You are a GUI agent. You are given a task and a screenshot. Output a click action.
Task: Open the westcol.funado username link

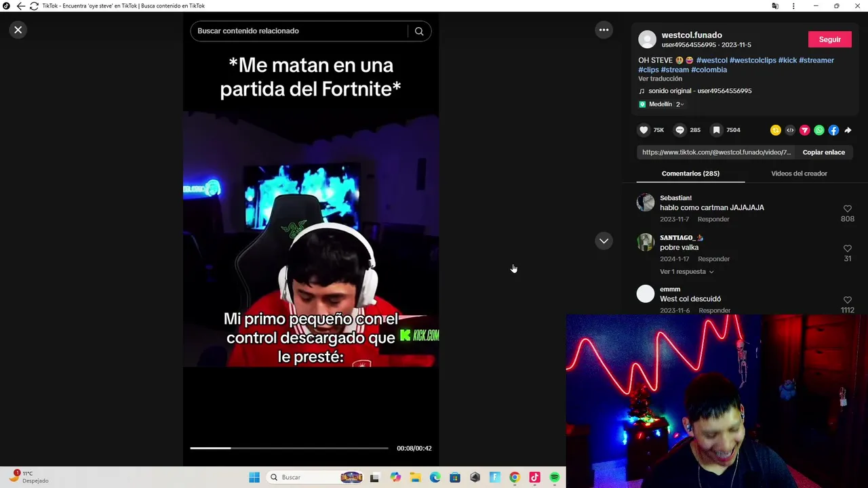pyautogui.click(x=692, y=35)
